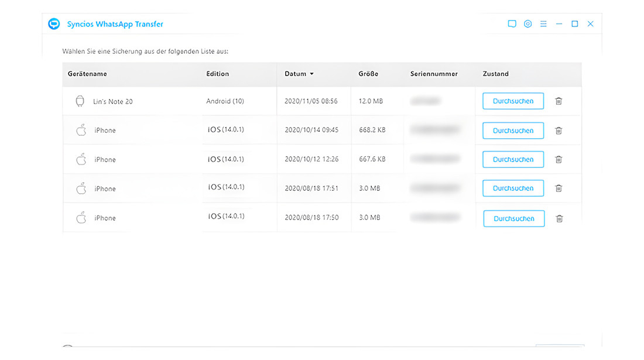Click the Syncios WhatsApp Transfer logo icon
This screenshot has width=644, height=360.
coord(54,24)
